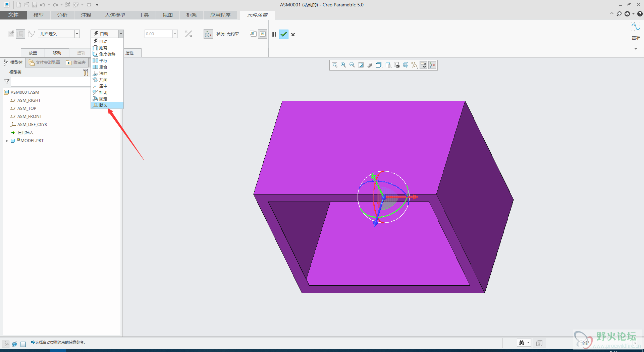Viewport: 644px width, 352px height.
Task: Click the Refit zoom icon in graphics toolbar
Action: [334, 65]
